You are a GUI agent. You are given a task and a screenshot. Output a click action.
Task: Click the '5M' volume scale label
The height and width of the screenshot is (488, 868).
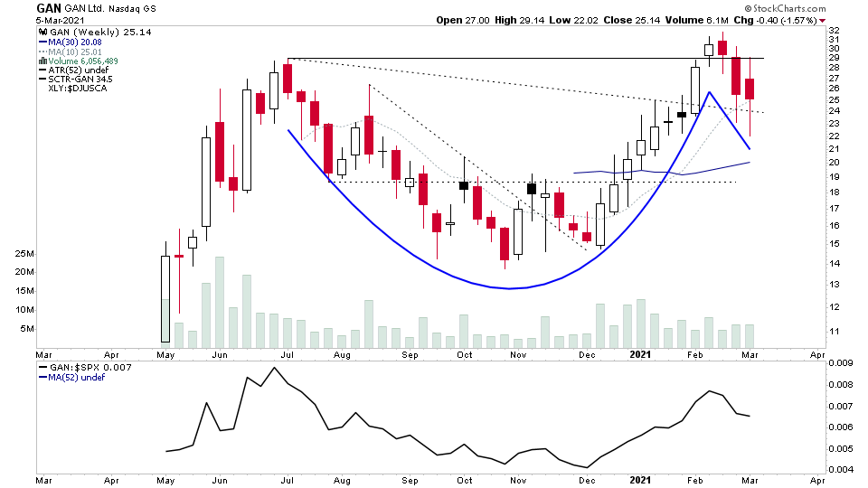[x=27, y=329]
